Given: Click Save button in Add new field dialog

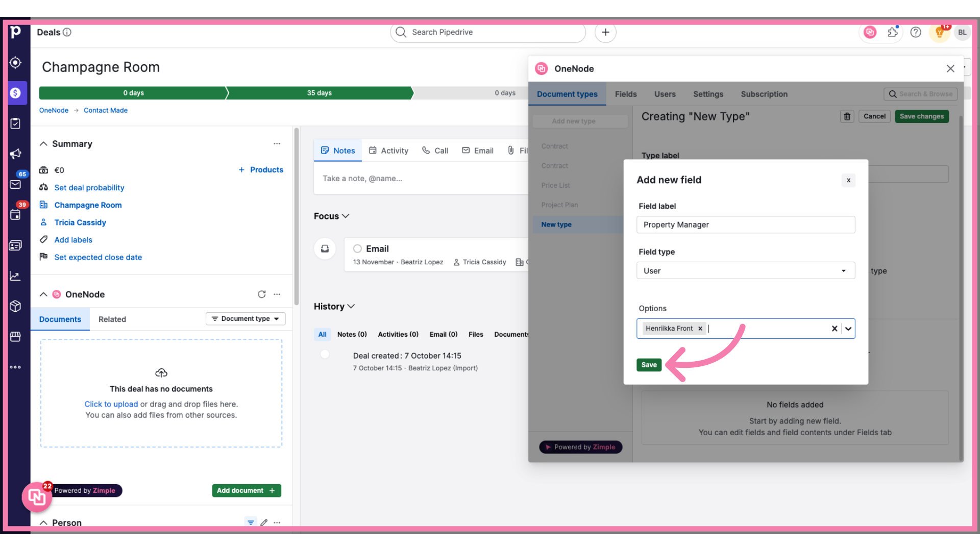Looking at the screenshot, I should (649, 364).
